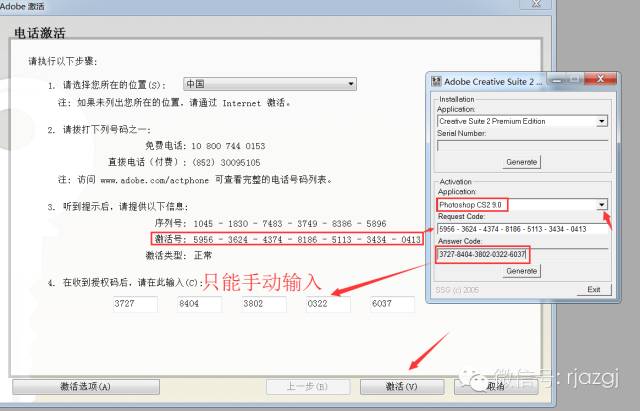The width and height of the screenshot is (640, 411).
Task: Close the Adobe Creative Suite 2 keygen window
Action: (x=600, y=79)
